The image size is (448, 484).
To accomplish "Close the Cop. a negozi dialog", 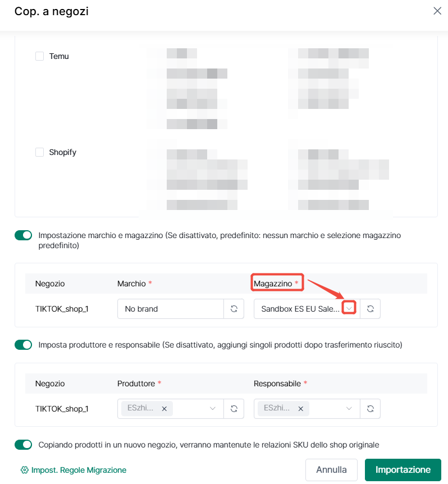I will [437, 11].
